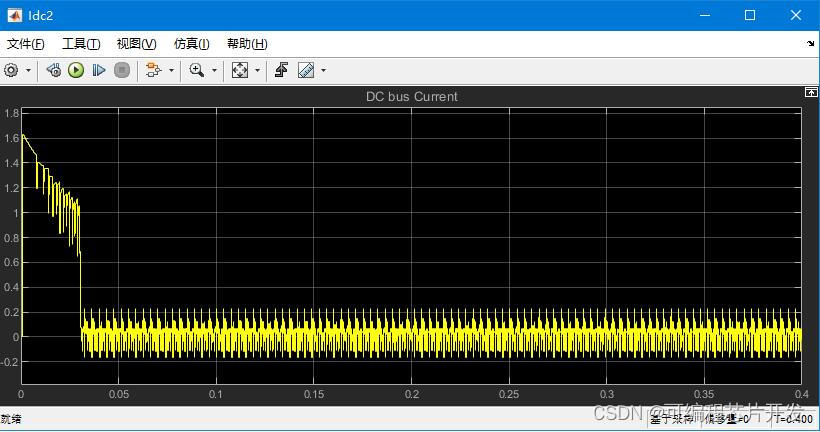Click the step forward icon
This screenshot has width=820, height=432.
[99, 70]
